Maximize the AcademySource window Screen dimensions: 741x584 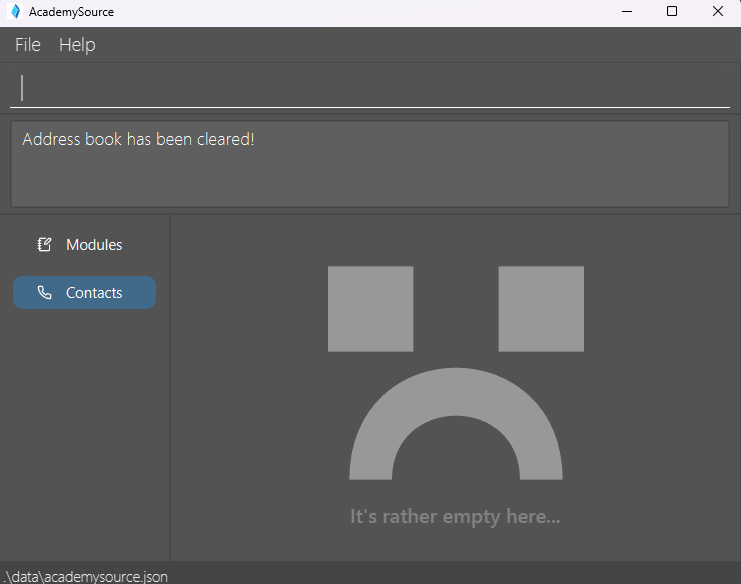pos(672,12)
